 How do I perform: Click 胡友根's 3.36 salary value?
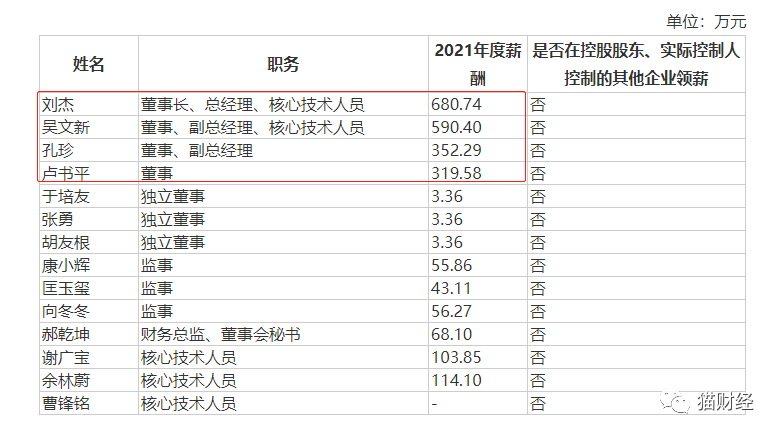[x=447, y=243]
